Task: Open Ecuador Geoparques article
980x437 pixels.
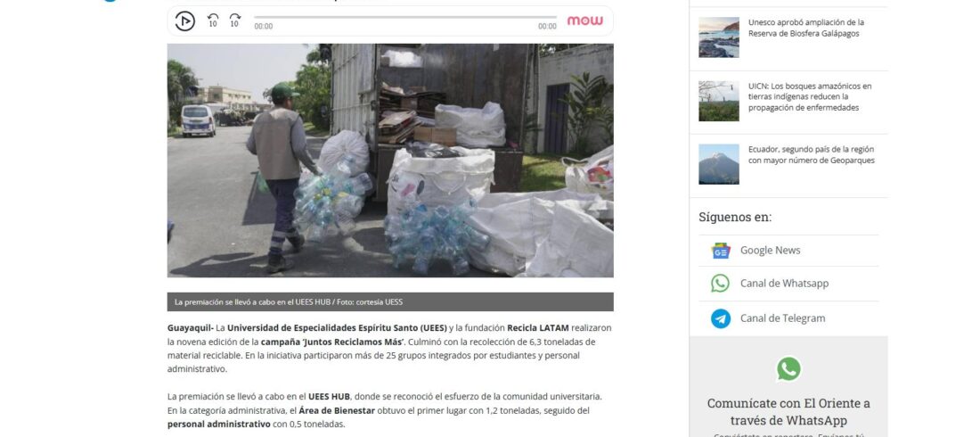Action: tap(812, 154)
